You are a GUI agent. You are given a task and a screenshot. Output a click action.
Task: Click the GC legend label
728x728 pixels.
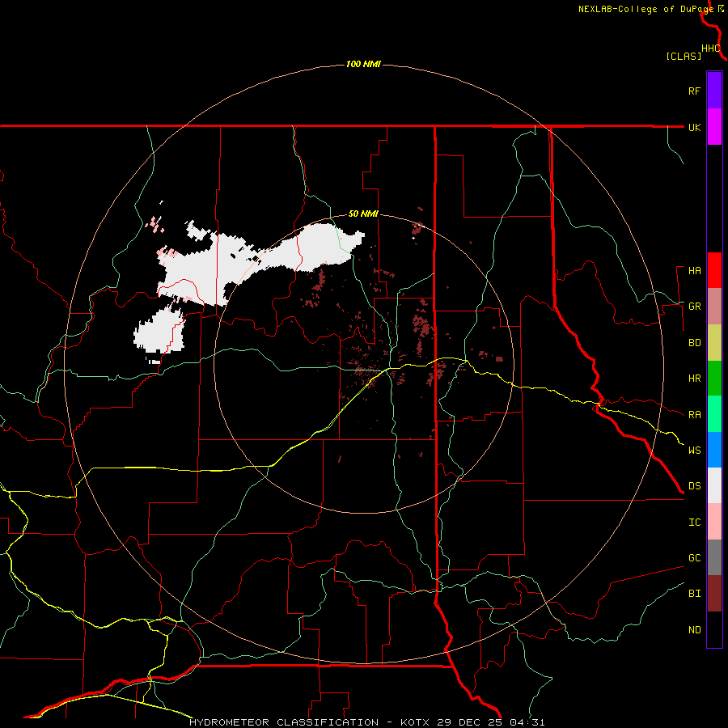(694, 558)
